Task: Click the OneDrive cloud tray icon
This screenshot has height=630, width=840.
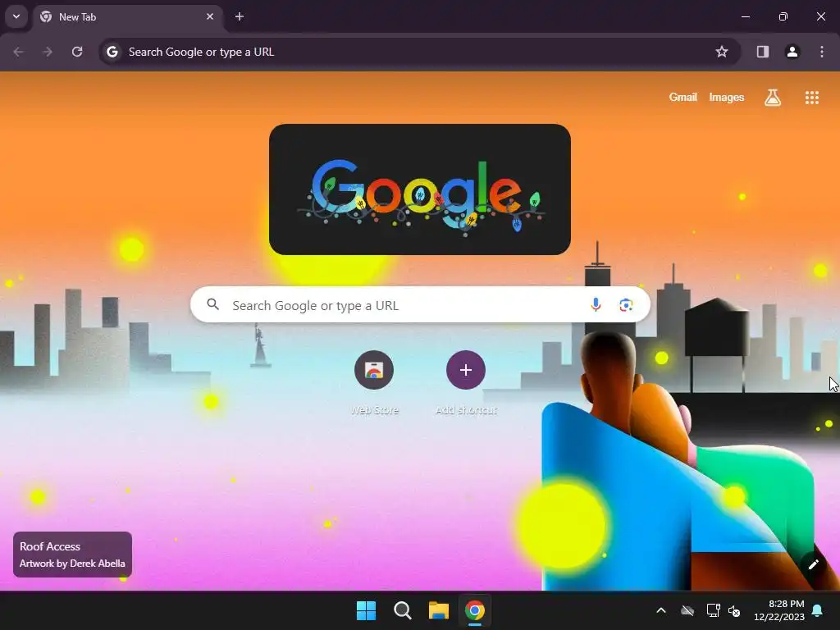Action: tap(687, 610)
